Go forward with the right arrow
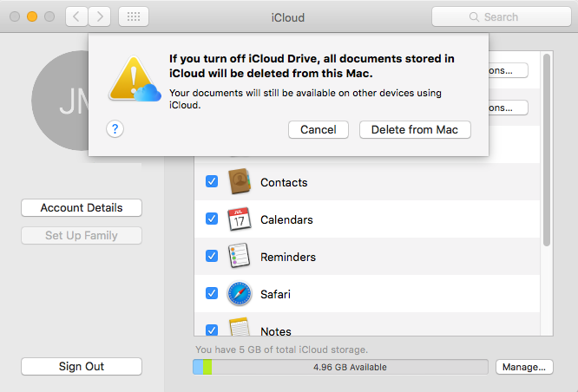 coord(100,16)
